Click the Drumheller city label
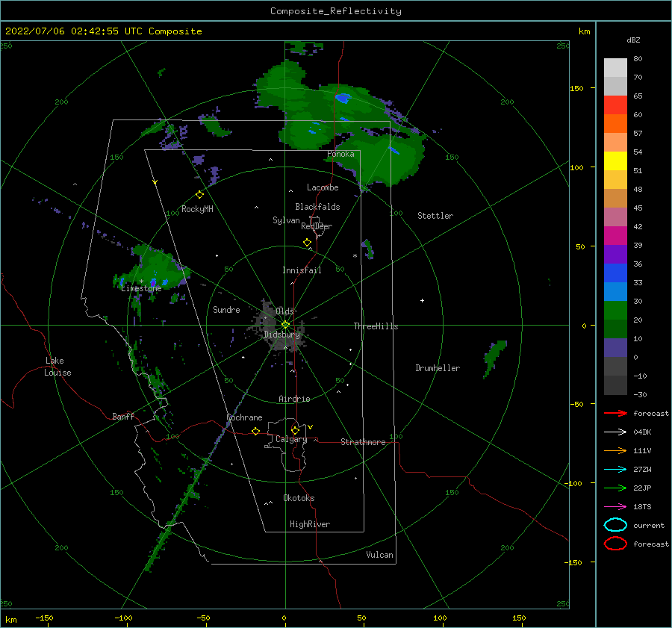This screenshot has width=672, height=628. [x=438, y=368]
